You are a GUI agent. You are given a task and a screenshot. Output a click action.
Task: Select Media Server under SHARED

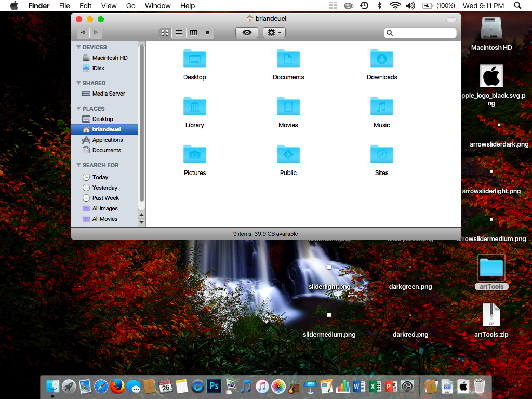coord(104,94)
